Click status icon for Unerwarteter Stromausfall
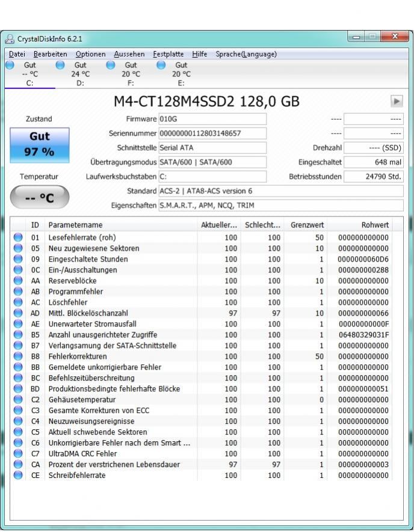 (18, 323)
